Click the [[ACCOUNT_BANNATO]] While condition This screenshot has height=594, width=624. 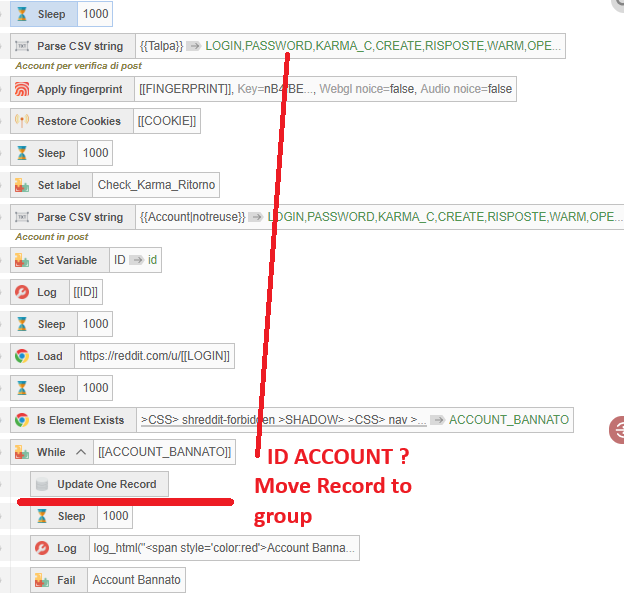tap(164, 452)
